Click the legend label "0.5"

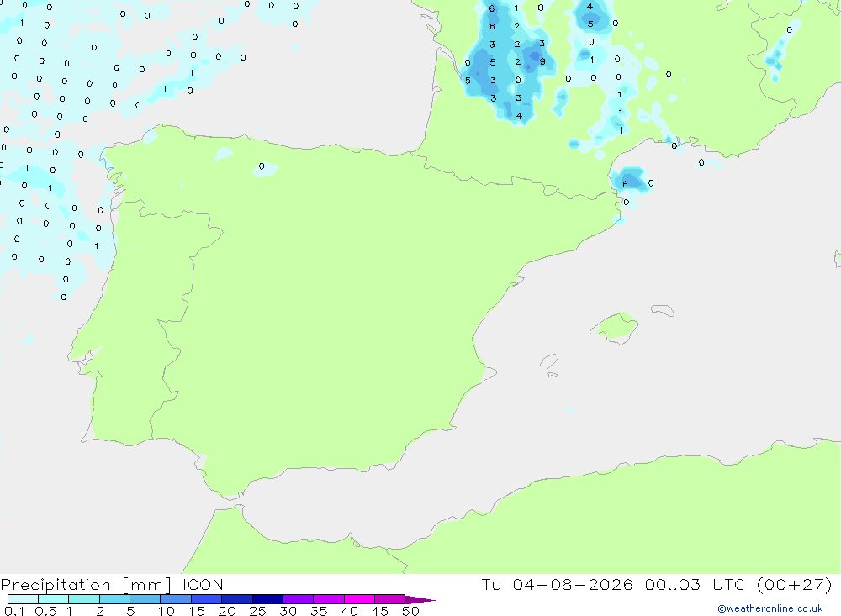click(x=45, y=611)
